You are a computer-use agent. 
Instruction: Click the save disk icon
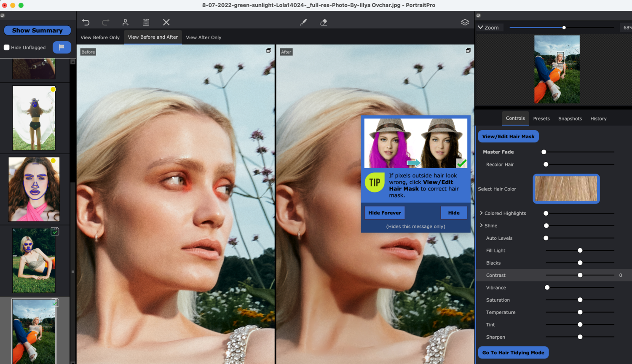(146, 22)
